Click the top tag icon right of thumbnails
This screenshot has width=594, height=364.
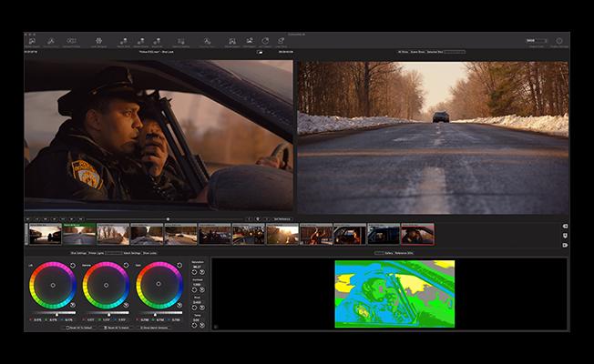[x=565, y=227]
